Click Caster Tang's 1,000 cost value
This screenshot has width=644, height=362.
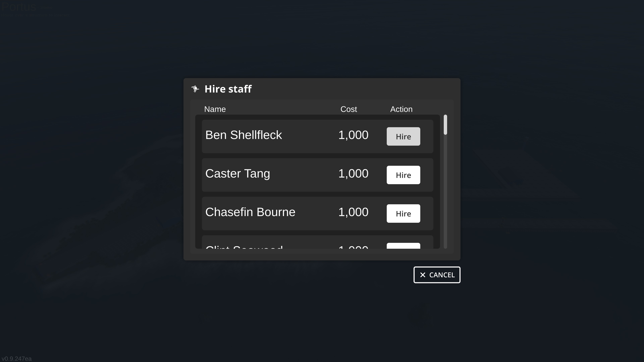pyautogui.click(x=353, y=174)
